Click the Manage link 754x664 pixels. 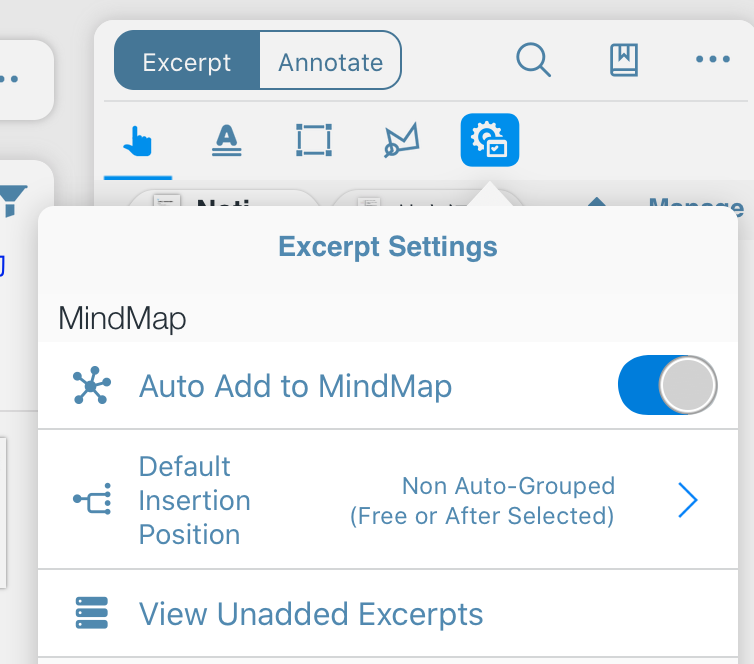696,202
